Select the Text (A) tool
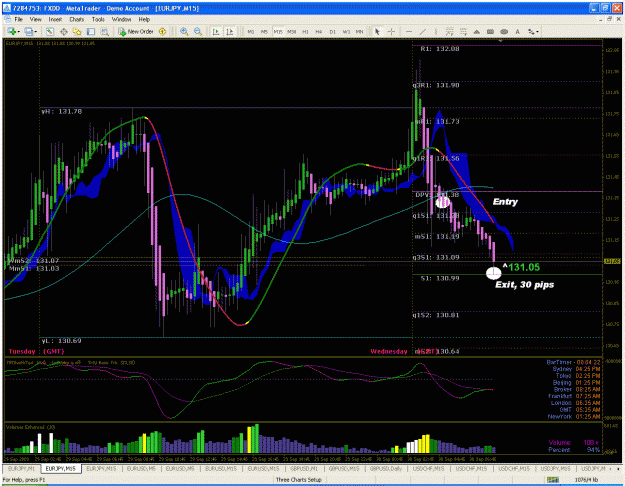 517,31
